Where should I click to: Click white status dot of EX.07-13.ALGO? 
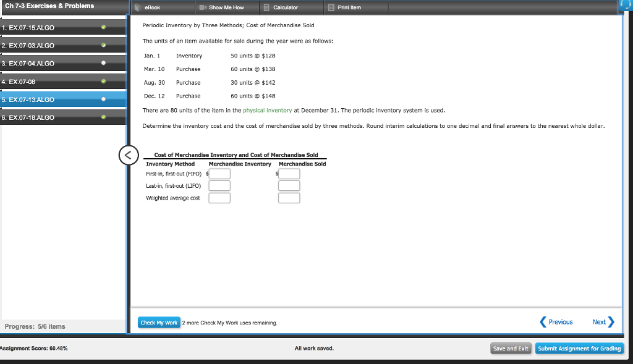[104, 99]
